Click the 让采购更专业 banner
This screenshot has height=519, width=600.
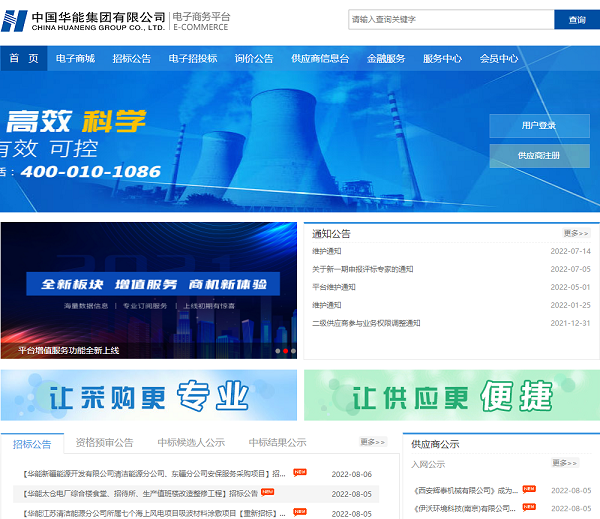[x=149, y=395]
